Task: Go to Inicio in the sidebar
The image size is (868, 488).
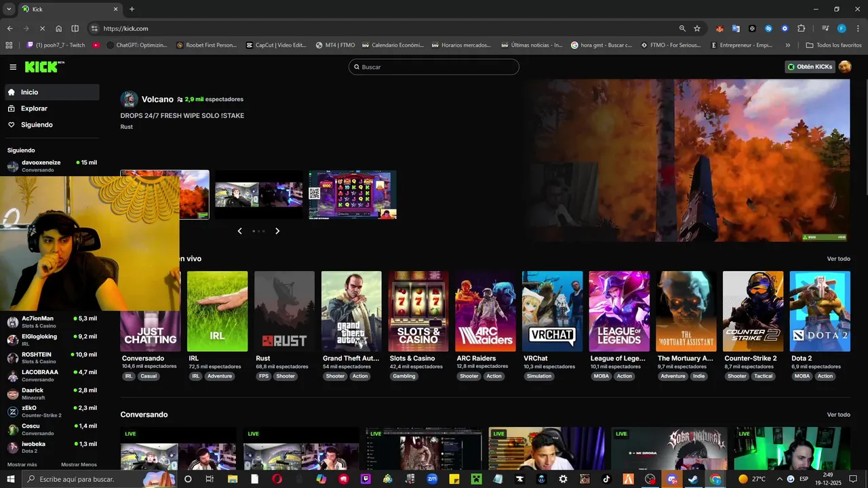Action: tap(52, 92)
